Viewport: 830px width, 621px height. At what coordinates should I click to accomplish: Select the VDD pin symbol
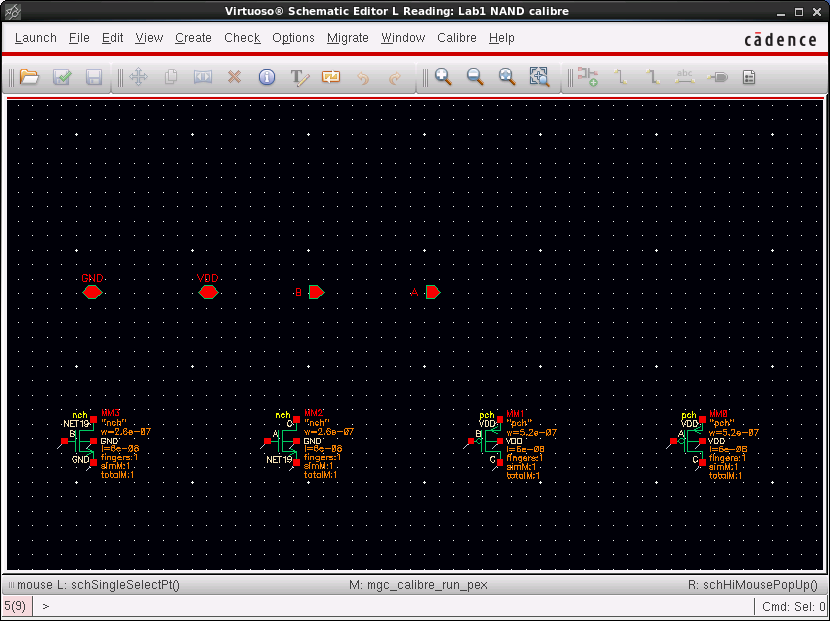[x=208, y=292]
